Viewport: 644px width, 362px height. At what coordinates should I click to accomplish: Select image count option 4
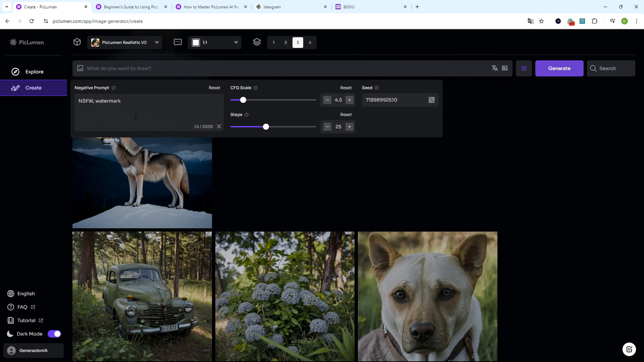pyautogui.click(x=310, y=42)
